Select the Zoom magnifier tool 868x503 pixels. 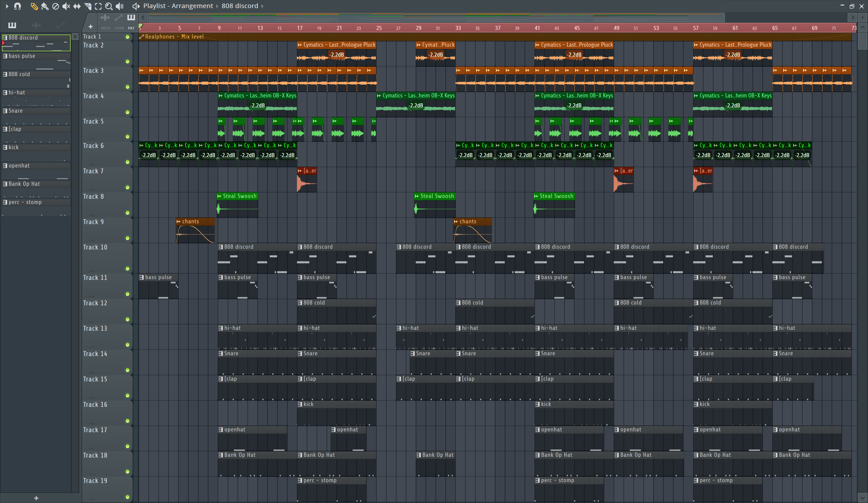[109, 6]
